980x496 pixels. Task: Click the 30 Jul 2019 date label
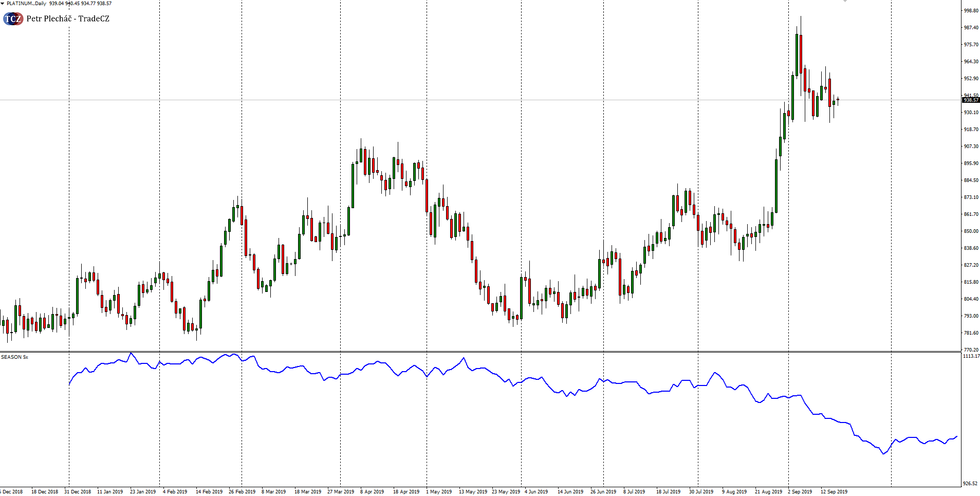[701, 492]
